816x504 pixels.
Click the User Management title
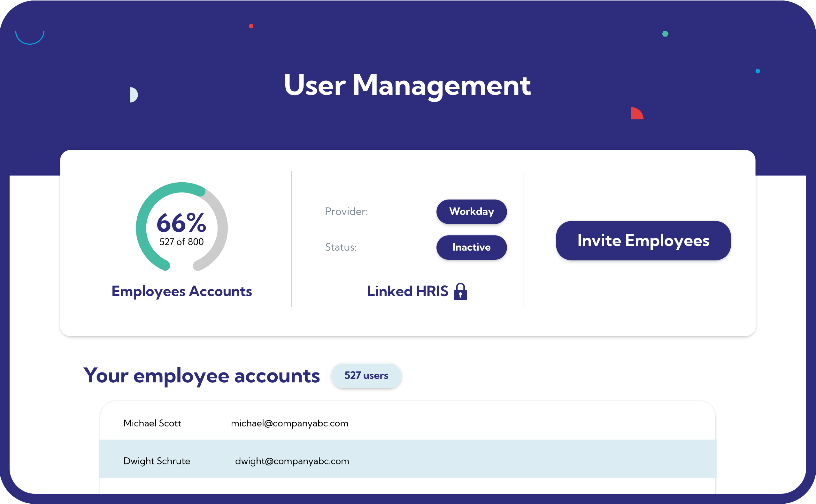click(x=407, y=85)
